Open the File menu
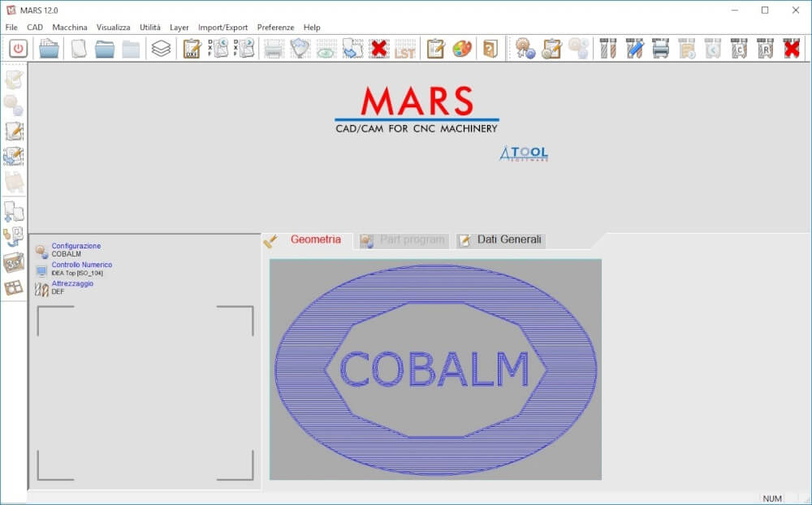This screenshot has height=505, width=812. 11,28
